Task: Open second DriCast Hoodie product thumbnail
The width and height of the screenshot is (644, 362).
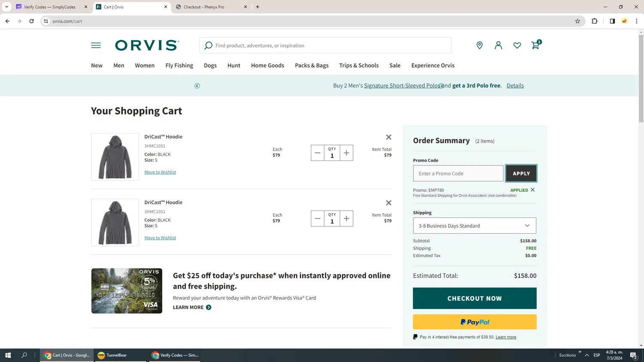Action: coord(115,223)
